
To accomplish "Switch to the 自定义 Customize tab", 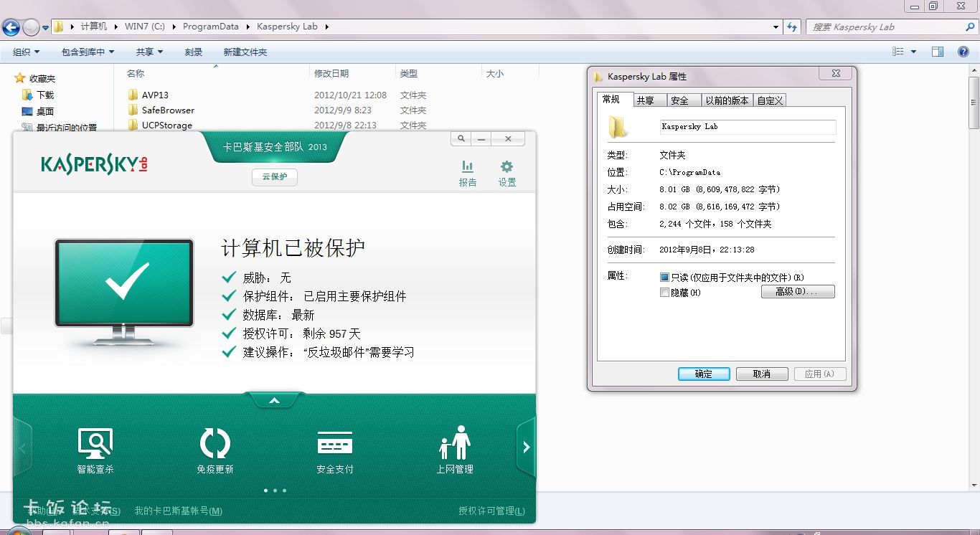I will 770,100.
